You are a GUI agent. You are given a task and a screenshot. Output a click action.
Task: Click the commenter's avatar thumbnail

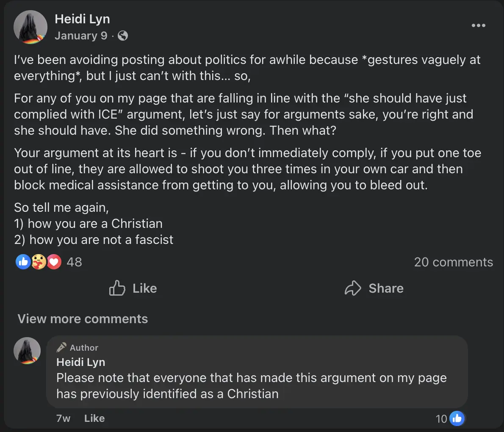tap(27, 351)
